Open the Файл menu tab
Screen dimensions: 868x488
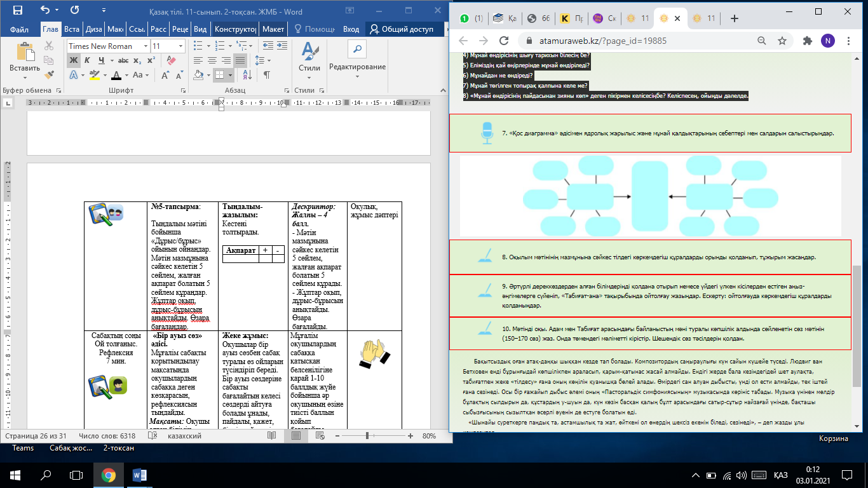(19, 29)
